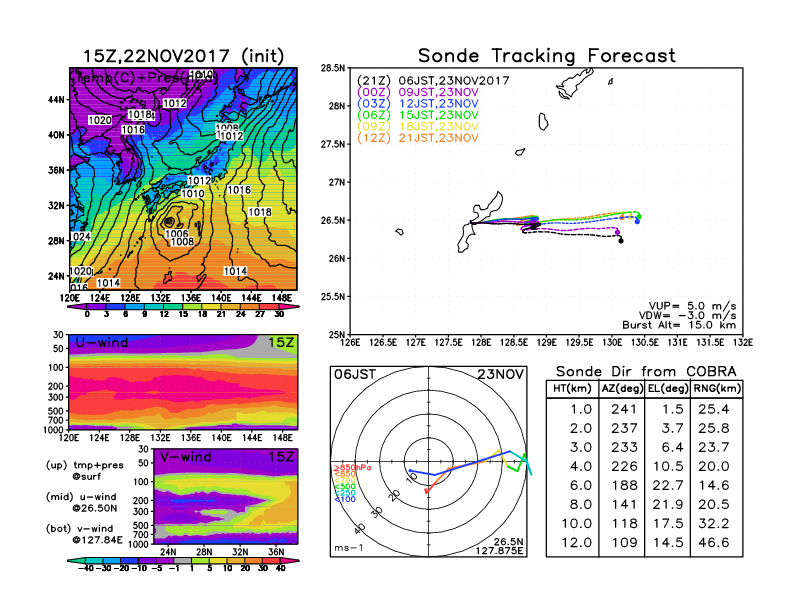
Task: Select the height cell '12.0'
Action: tap(577, 543)
